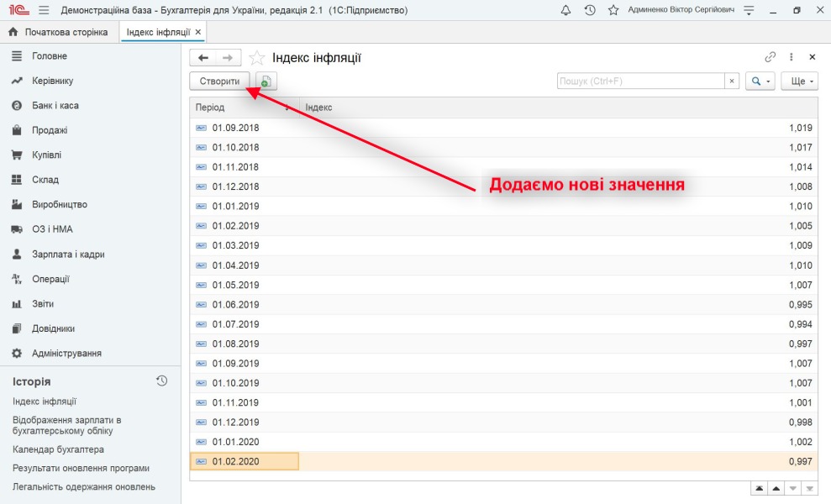
Task: Click the record icon of row 01.12.2019
Action: [201, 423]
